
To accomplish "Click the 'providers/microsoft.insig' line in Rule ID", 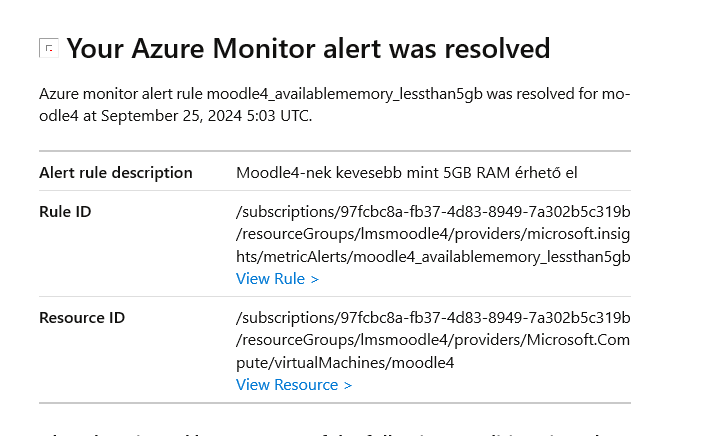I will (433, 234).
